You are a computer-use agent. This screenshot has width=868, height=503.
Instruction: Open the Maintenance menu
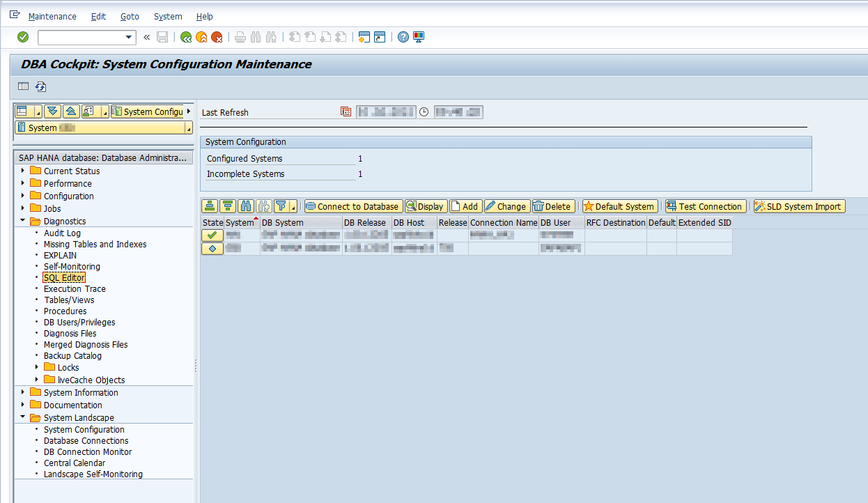click(x=52, y=16)
